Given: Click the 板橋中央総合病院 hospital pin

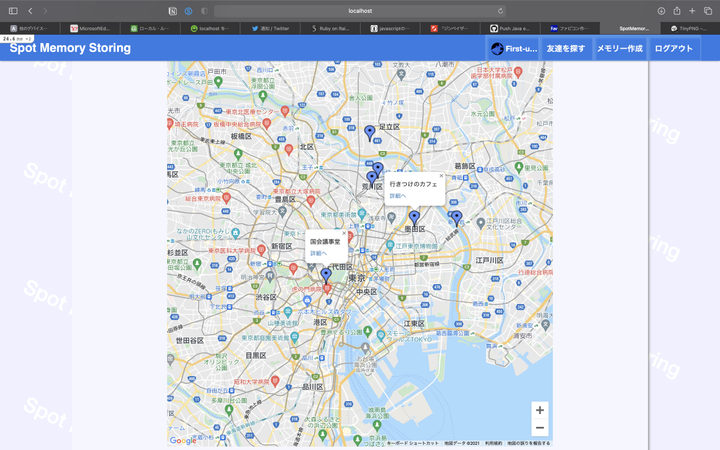Looking at the screenshot, I should (266, 123).
